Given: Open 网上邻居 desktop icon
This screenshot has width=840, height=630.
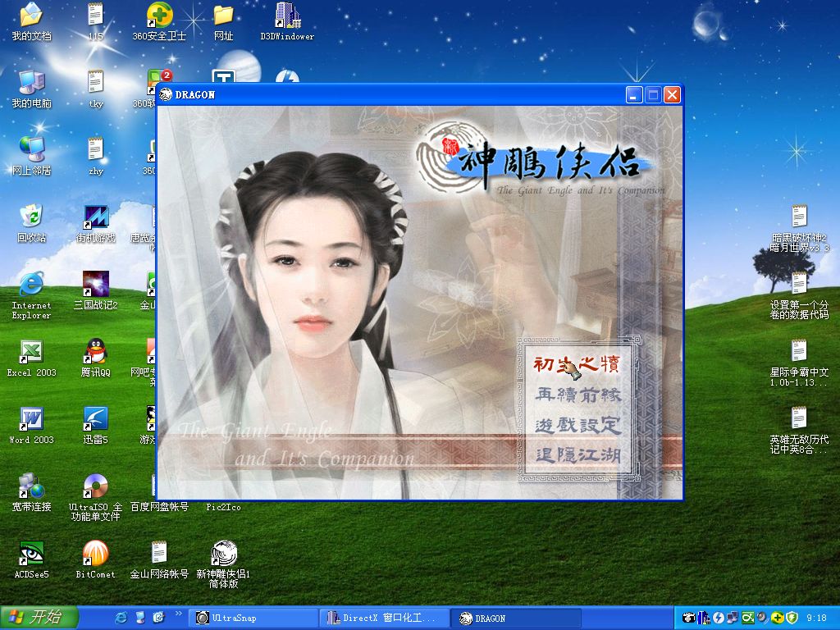Looking at the screenshot, I should click(x=32, y=157).
